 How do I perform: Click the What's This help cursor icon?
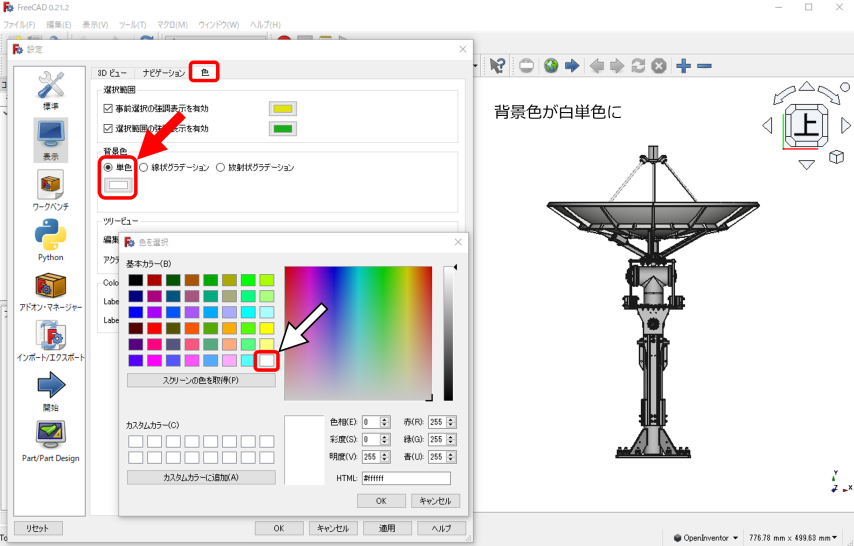(497, 66)
